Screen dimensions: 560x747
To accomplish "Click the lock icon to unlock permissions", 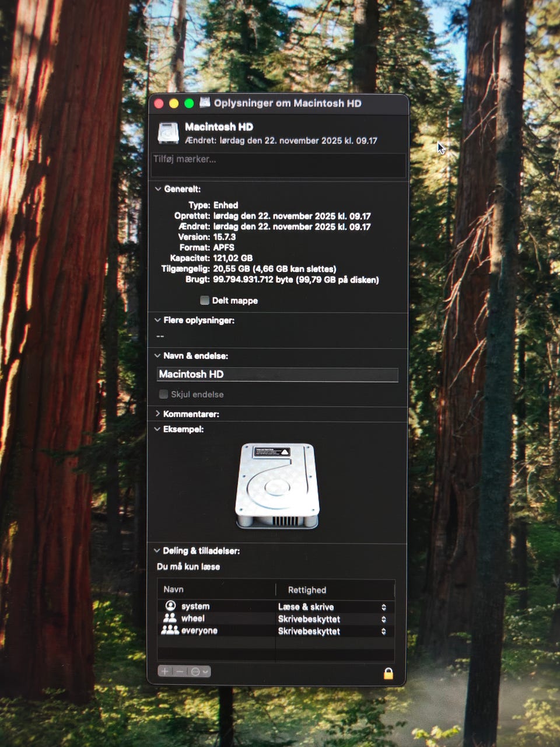I will coord(388,673).
